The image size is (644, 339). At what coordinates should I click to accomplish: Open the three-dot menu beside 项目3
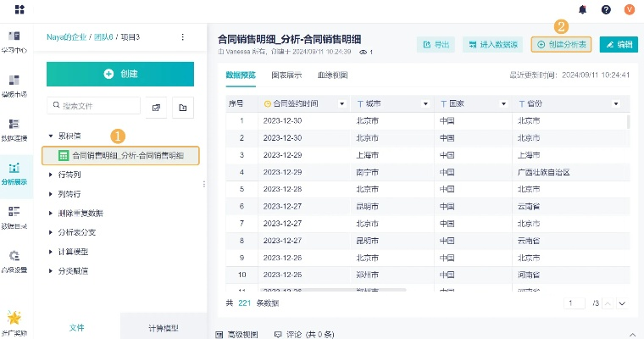[x=183, y=37]
